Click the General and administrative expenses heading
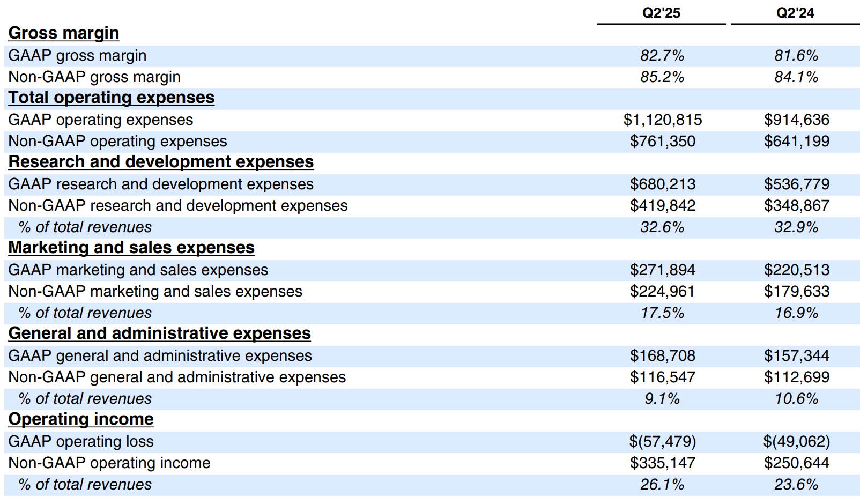This screenshot has width=860, height=504. [159, 333]
